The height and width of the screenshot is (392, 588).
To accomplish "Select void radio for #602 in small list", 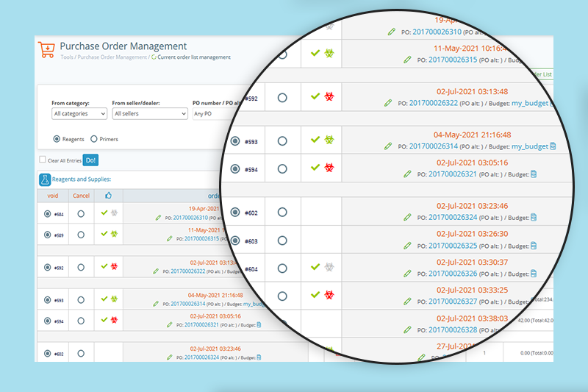I will coord(47,354).
